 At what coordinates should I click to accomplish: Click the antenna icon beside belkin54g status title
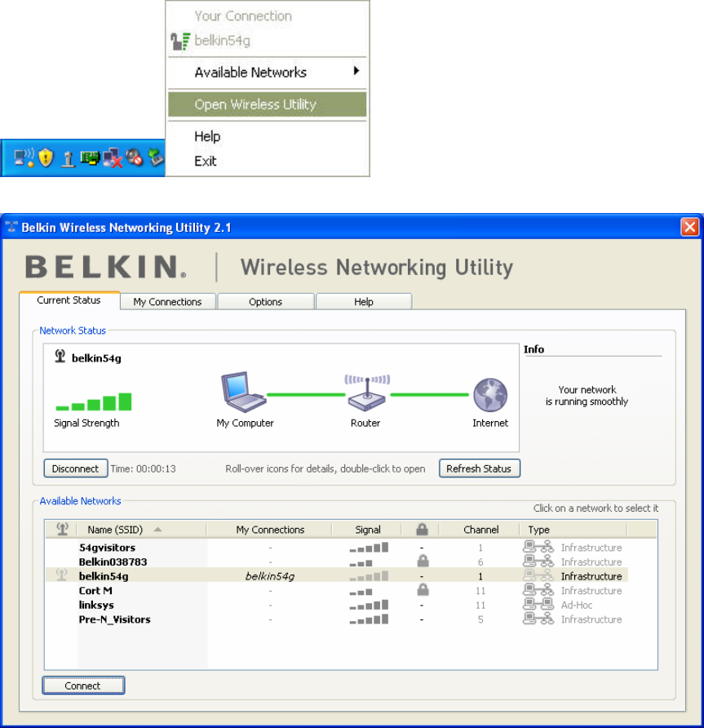click(x=60, y=356)
